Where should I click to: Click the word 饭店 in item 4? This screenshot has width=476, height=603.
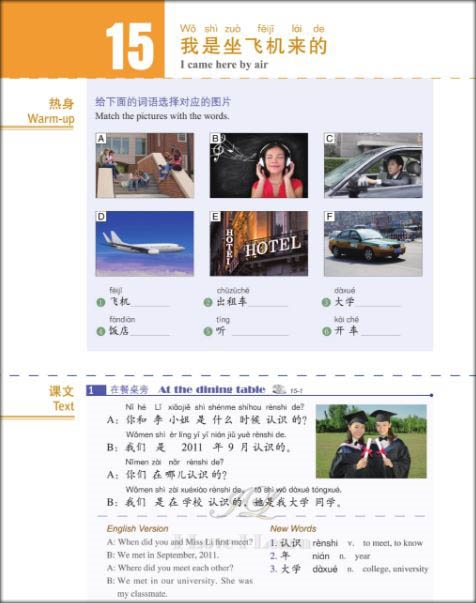coord(119,331)
